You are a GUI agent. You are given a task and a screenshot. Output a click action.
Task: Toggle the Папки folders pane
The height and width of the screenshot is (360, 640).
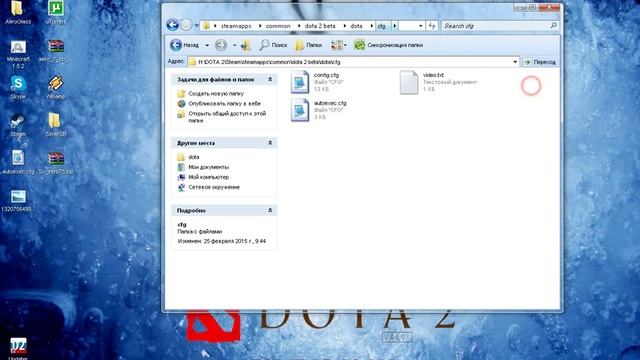pyautogui.click(x=308, y=45)
